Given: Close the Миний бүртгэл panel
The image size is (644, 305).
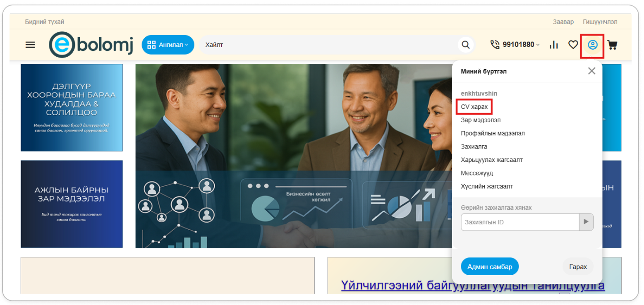Looking at the screenshot, I should tap(591, 71).
